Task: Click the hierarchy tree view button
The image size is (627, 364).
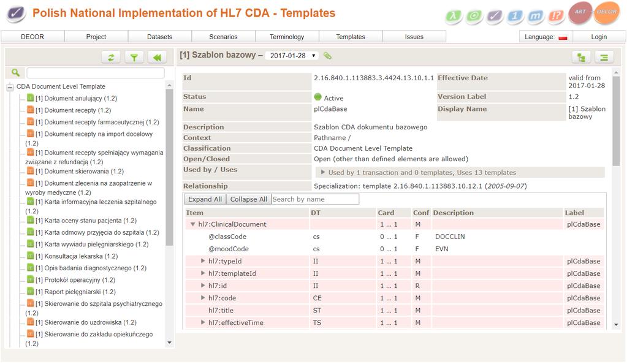Action: [582, 58]
